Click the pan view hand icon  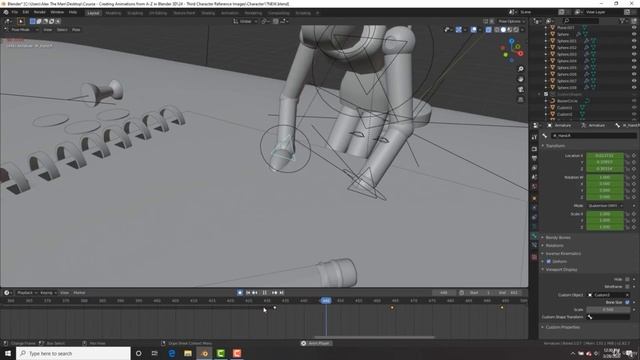coord(520,79)
